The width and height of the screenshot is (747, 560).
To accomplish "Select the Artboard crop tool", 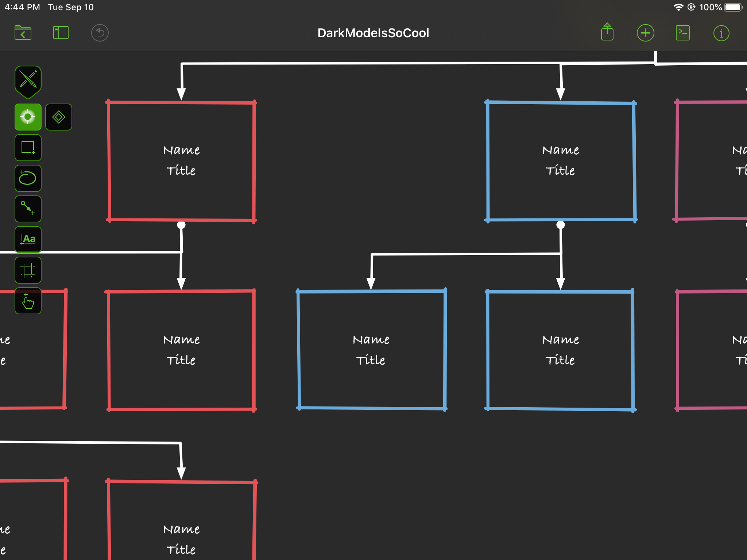I will pos(28,270).
